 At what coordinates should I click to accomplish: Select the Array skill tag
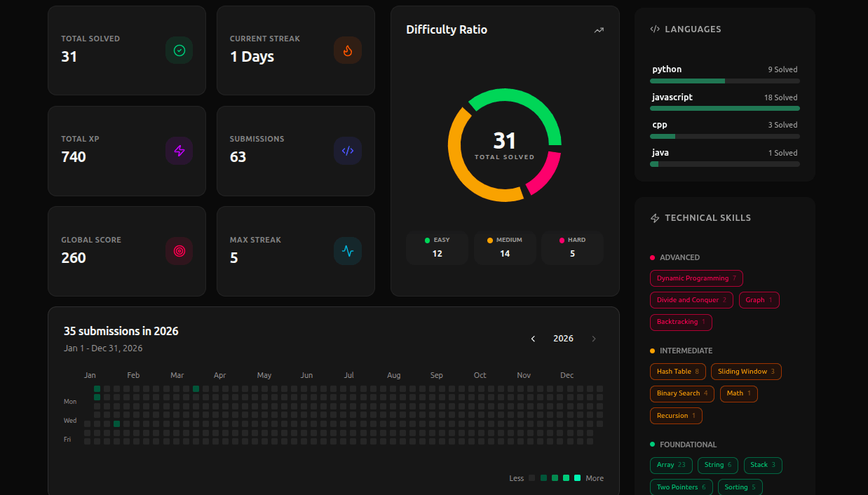pos(671,465)
